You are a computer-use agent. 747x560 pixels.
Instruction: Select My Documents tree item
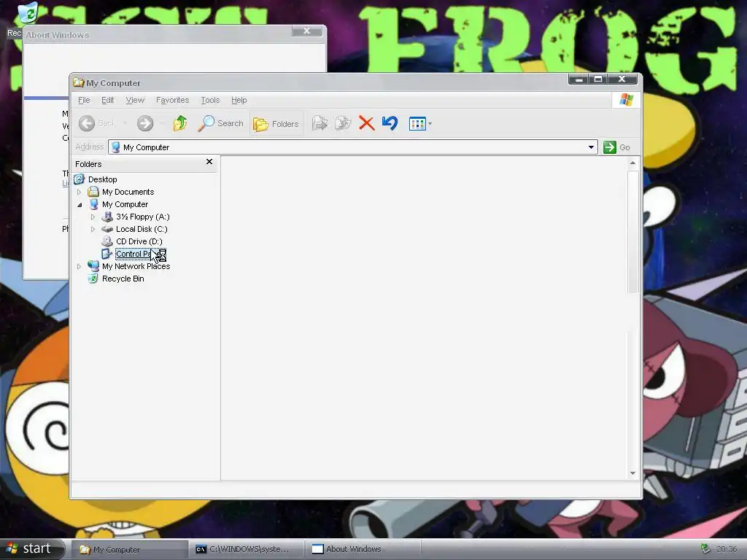[128, 192]
